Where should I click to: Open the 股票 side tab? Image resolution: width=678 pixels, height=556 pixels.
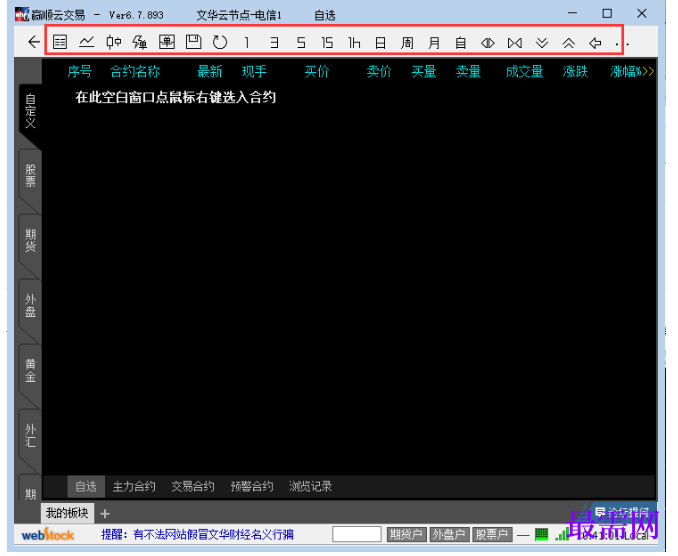click(30, 175)
